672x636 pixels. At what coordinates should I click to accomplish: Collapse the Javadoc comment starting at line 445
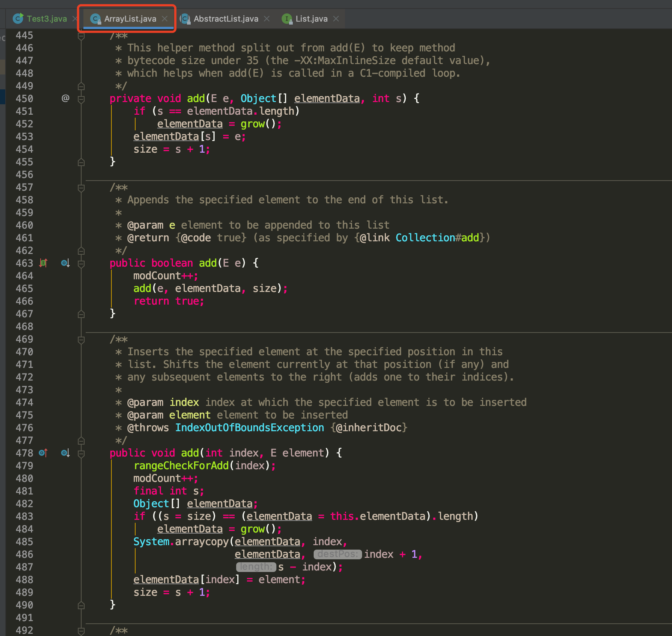coord(81,35)
